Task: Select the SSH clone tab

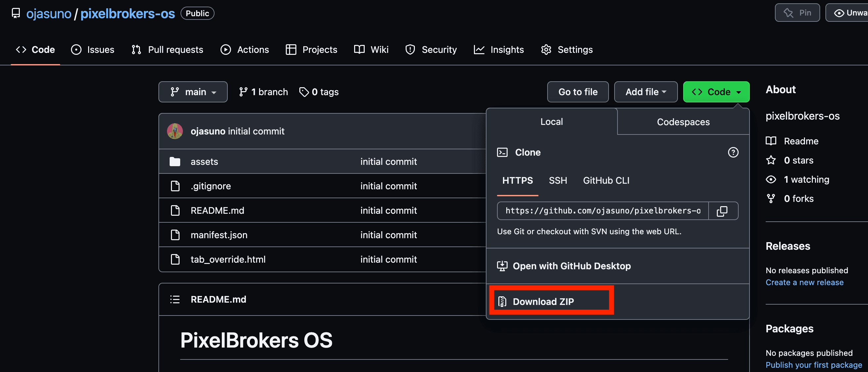Action: (558, 181)
